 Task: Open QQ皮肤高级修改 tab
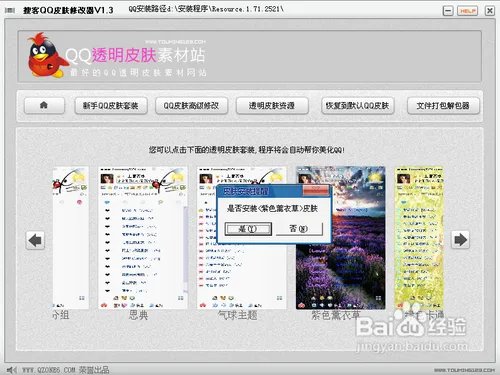pyautogui.click(x=192, y=106)
